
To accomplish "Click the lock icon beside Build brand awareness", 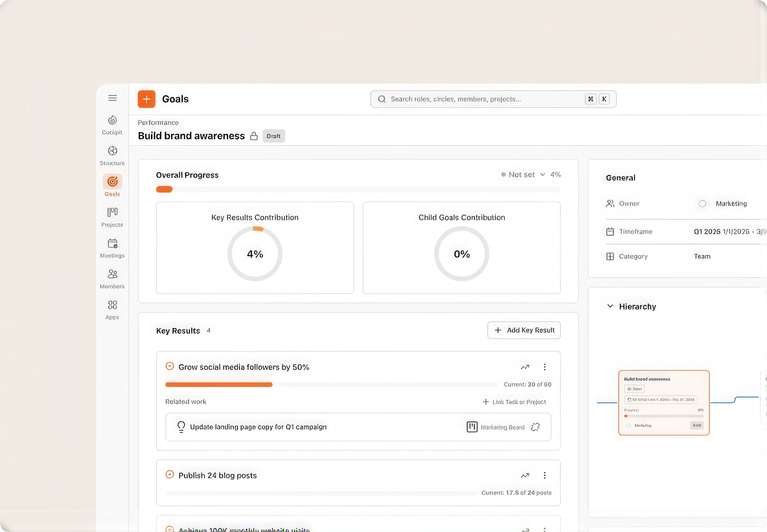I will tap(254, 136).
